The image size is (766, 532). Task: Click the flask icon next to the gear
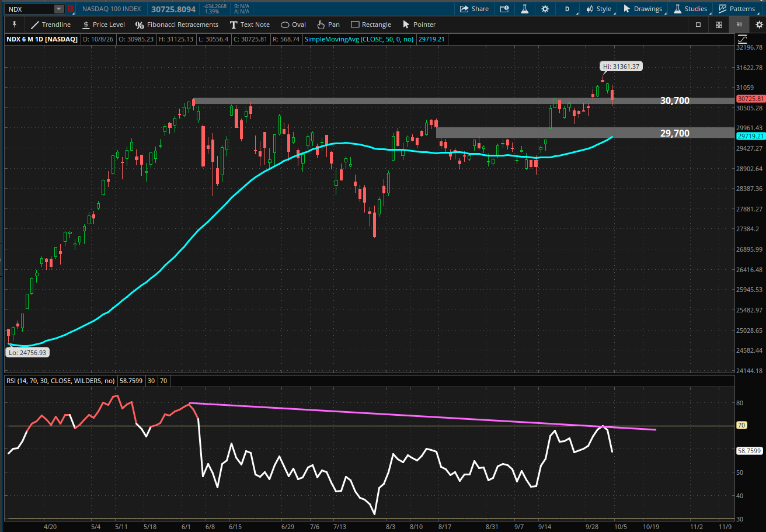click(x=524, y=9)
